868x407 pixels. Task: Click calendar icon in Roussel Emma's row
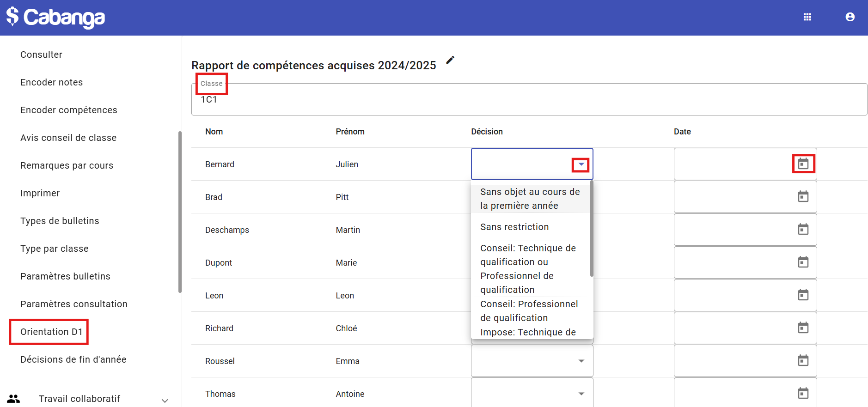click(803, 361)
